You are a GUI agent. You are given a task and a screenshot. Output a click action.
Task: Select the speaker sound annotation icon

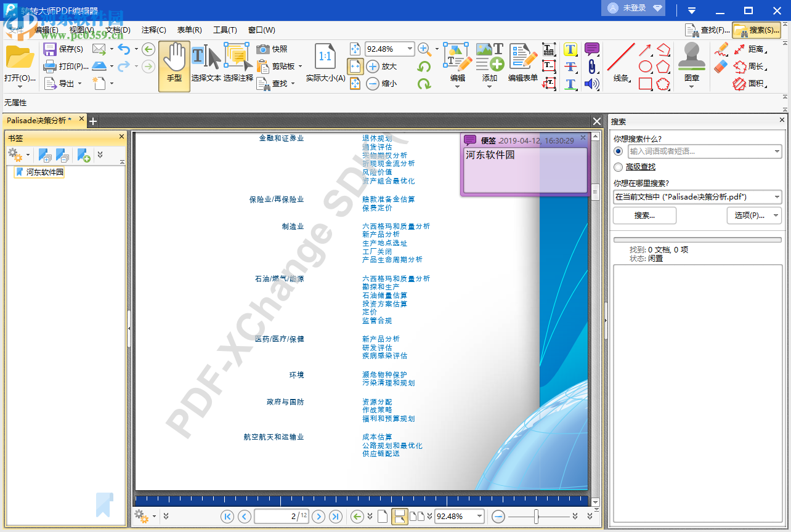(592, 84)
